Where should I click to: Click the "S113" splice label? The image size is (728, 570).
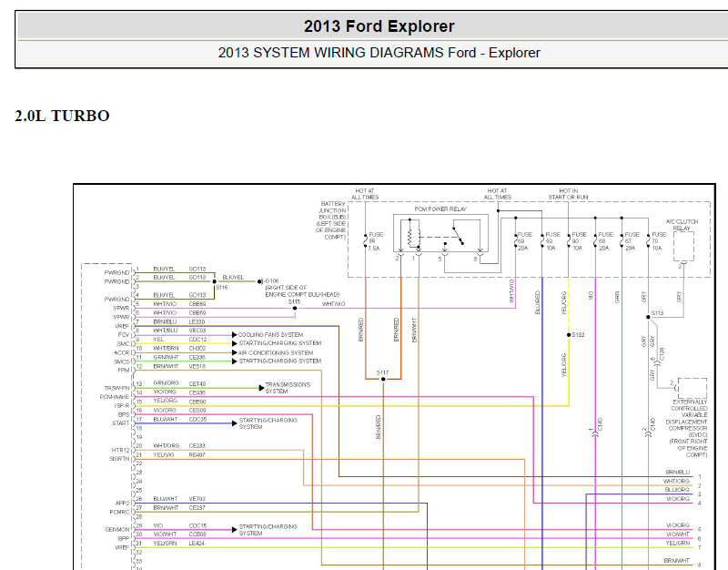(657, 313)
